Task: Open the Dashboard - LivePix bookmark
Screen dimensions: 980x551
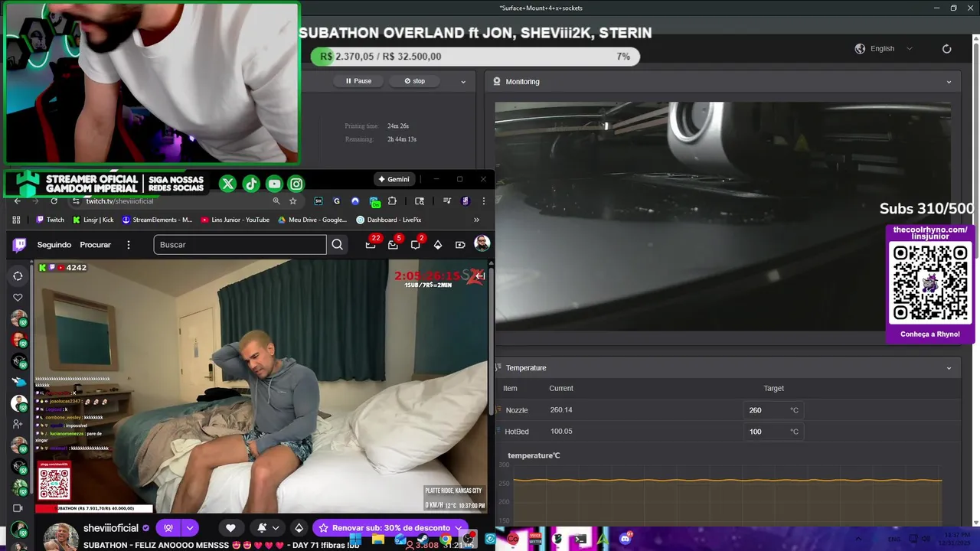Action: pyautogui.click(x=389, y=220)
